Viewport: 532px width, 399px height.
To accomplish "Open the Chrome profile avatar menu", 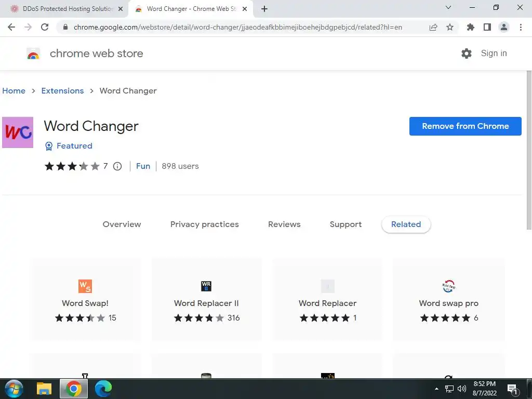I will pos(504,27).
